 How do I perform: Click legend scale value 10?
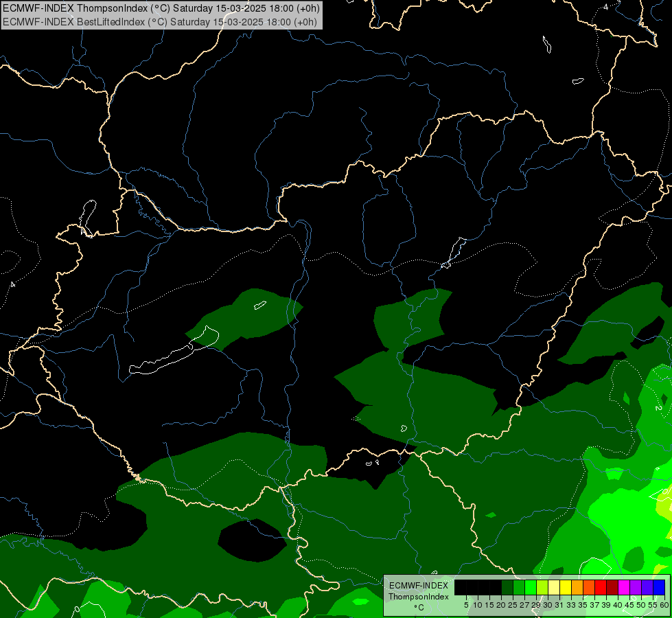click(478, 605)
